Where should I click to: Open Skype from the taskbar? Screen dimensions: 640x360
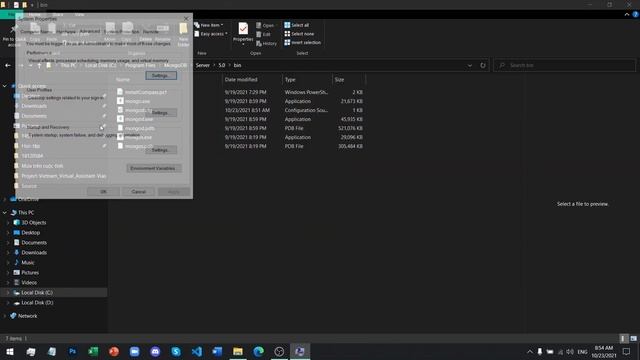pyautogui.click(x=176, y=351)
